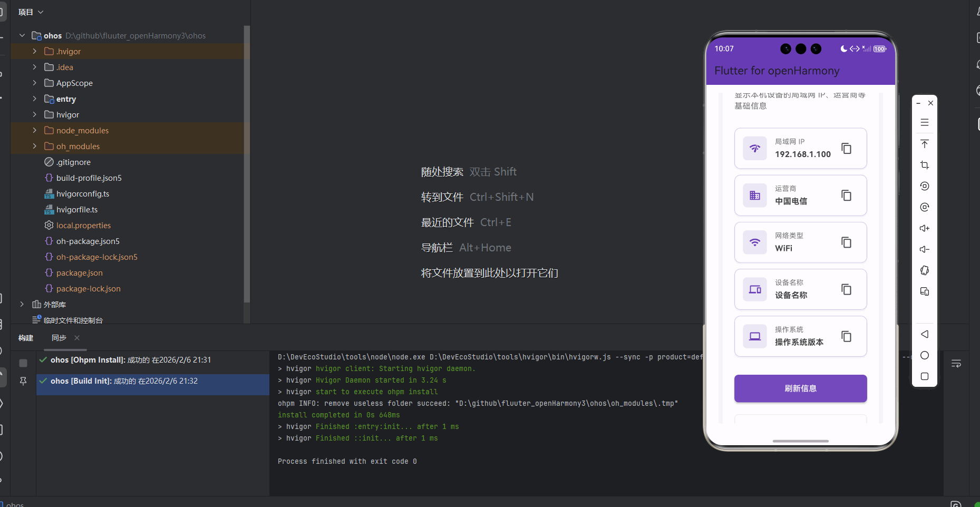The height and width of the screenshot is (507, 980).
Task: Copy the 运营商 value 中国电信
Action: click(846, 196)
